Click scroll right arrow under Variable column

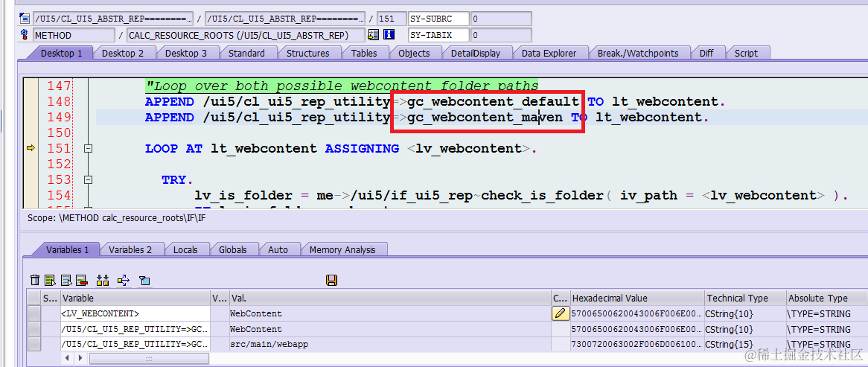pyautogui.click(x=79, y=359)
